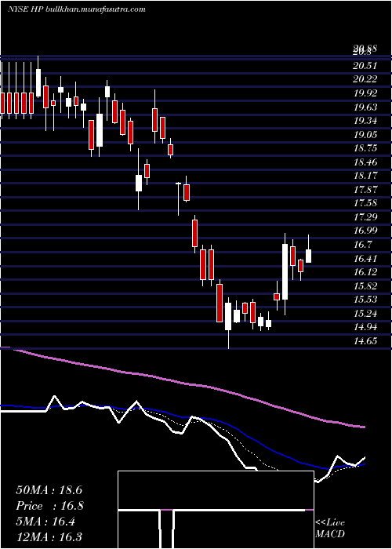This screenshot has height=549, width=392.
Task: Select the 20.22 price axis label
Action: [x=365, y=79]
